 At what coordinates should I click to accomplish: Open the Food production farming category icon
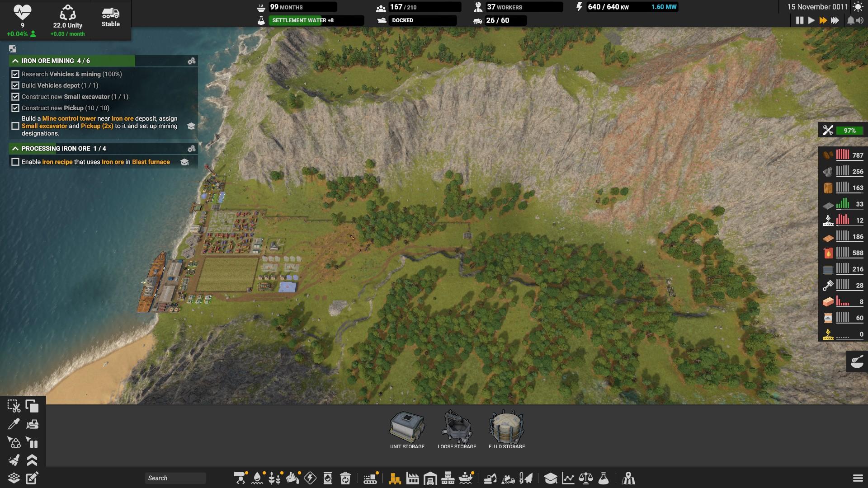tap(275, 478)
